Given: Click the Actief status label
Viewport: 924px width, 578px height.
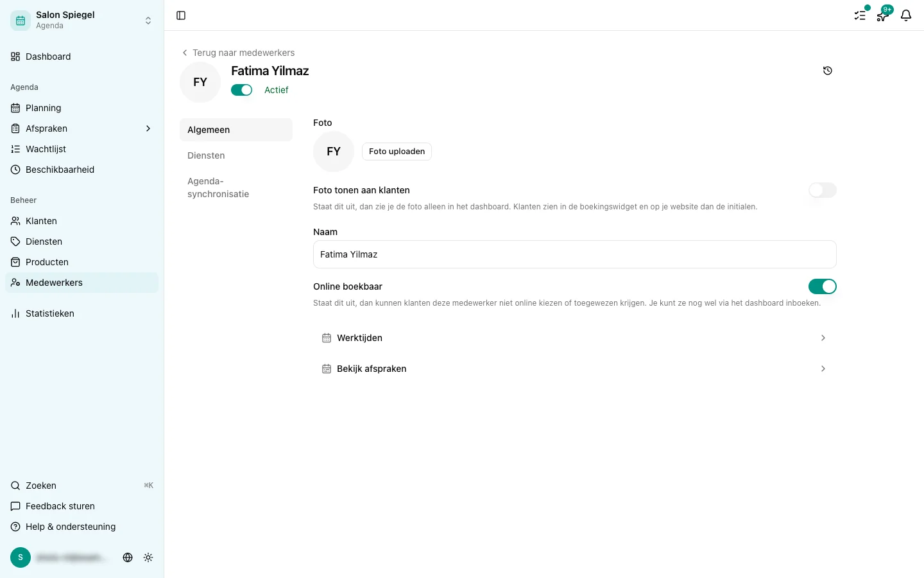Looking at the screenshot, I should click(277, 90).
